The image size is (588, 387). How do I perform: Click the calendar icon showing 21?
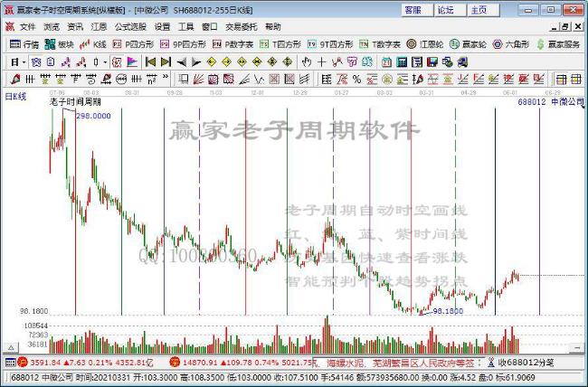click(x=386, y=61)
